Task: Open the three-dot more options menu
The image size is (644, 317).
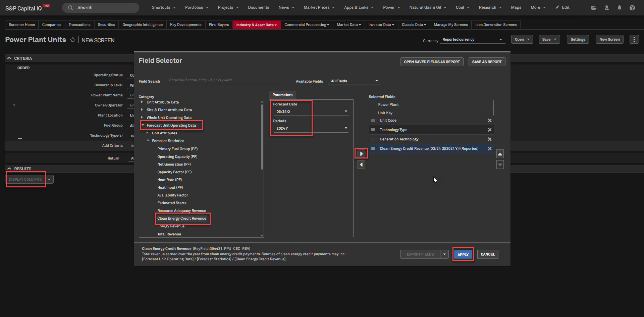Action: (634, 40)
